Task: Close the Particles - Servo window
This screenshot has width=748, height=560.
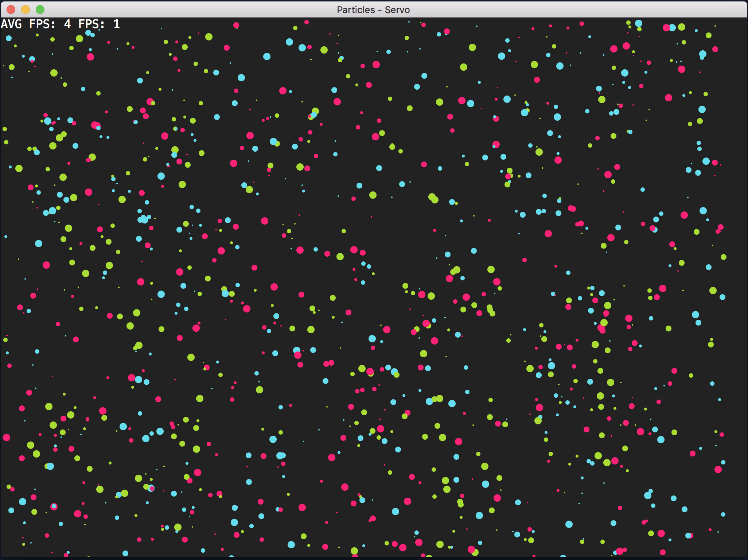Action: point(11,9)
